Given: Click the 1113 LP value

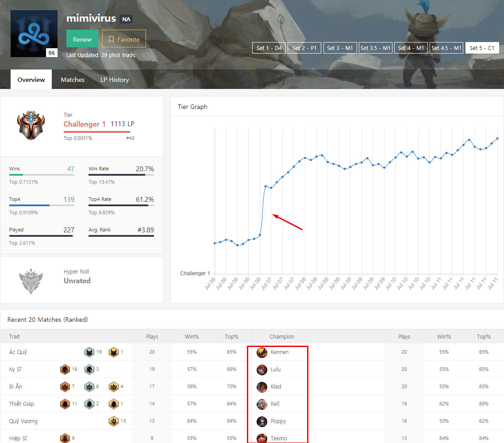Looking at the screenshot, I should click(123, 124).
